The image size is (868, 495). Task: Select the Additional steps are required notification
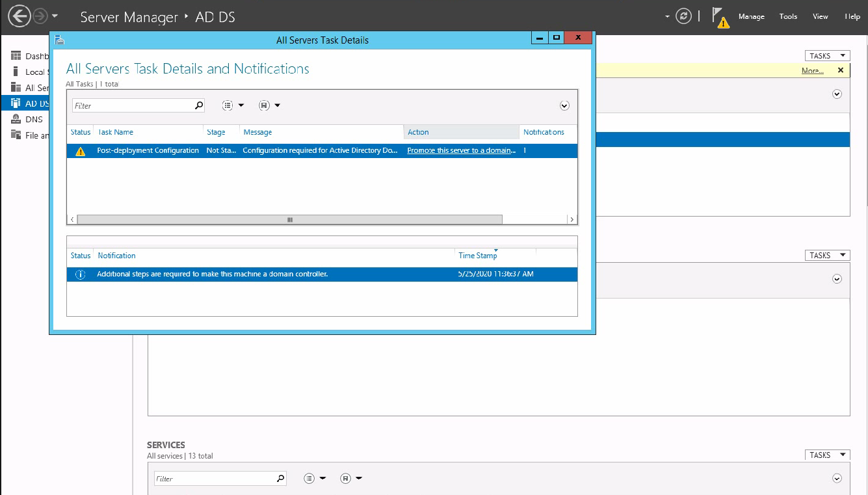[x=213, y=274]
